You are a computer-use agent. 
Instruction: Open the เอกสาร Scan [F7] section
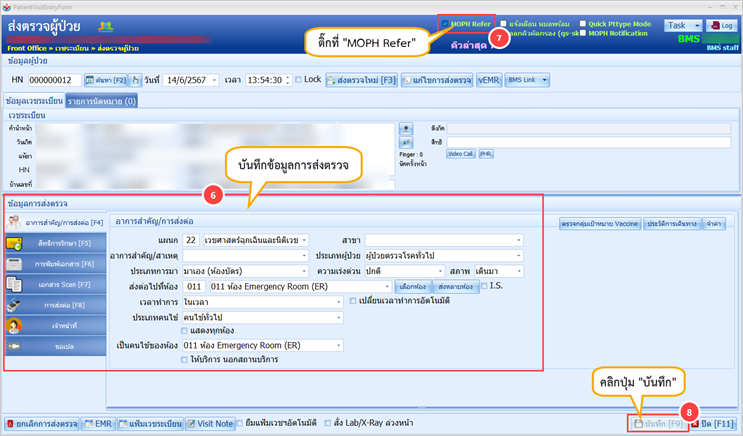click(56, 284)
